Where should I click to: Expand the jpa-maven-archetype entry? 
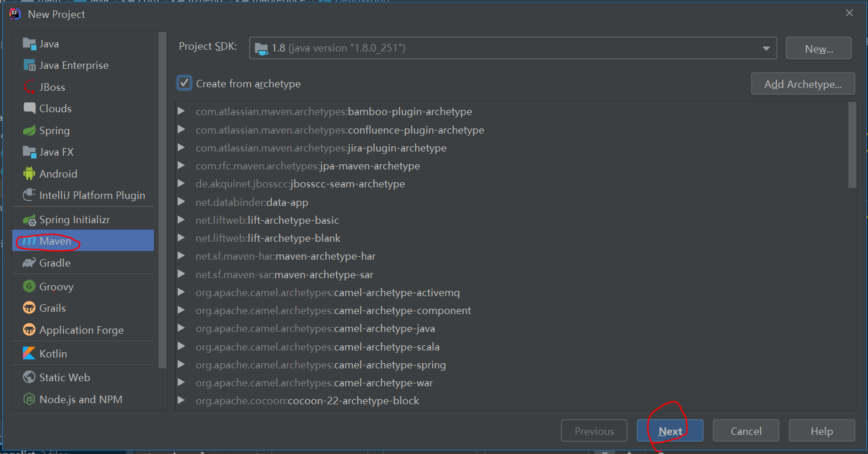181,166
